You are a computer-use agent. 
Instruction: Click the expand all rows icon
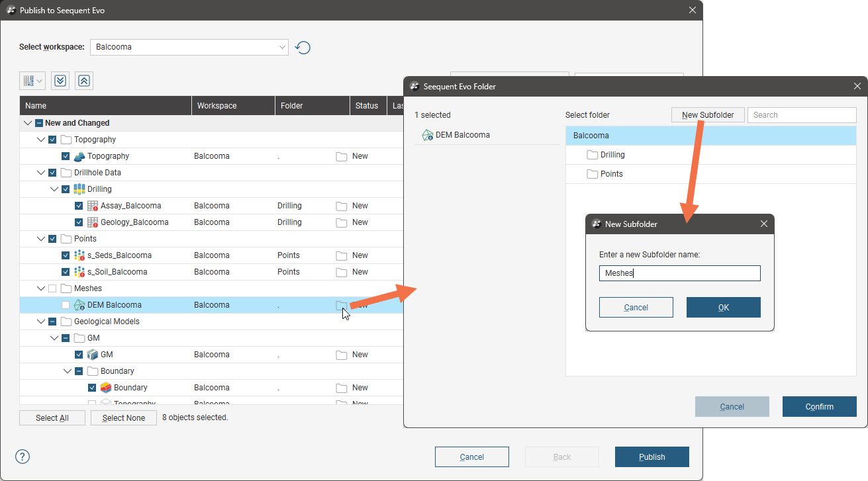[60, 81]
